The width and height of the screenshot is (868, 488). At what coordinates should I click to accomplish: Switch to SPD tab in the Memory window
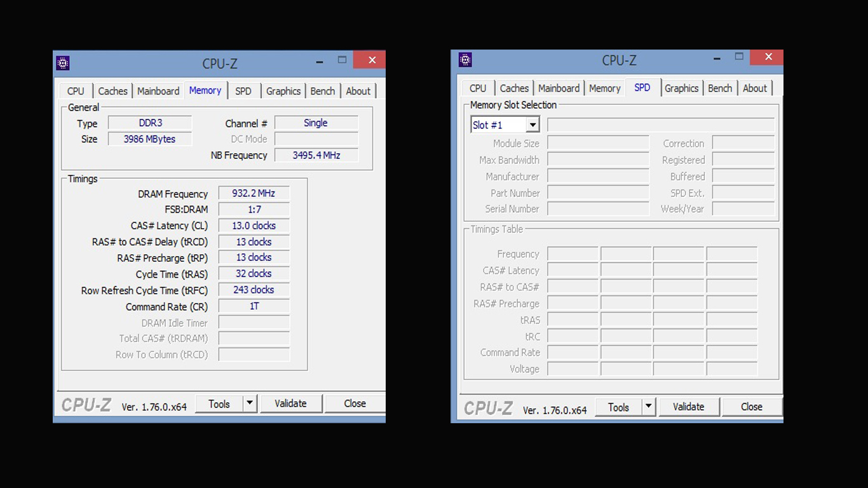coord(243,91)
